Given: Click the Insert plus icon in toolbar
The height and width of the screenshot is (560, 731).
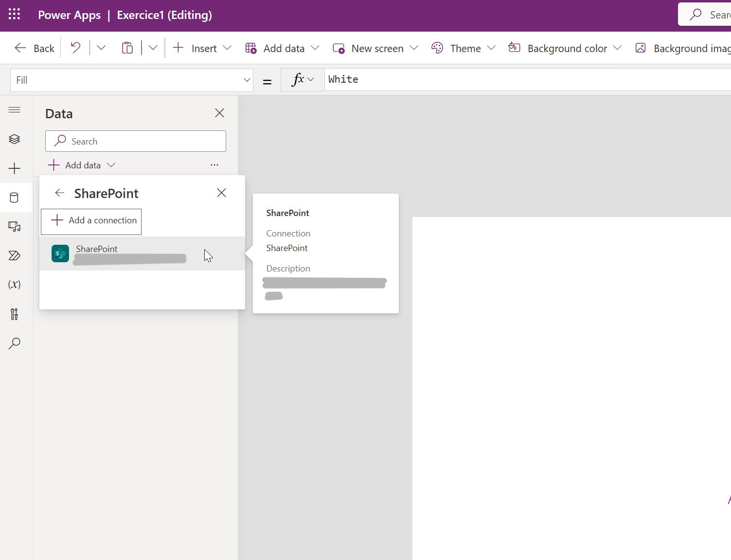Looking at the screenshot, I should [178, 48].
